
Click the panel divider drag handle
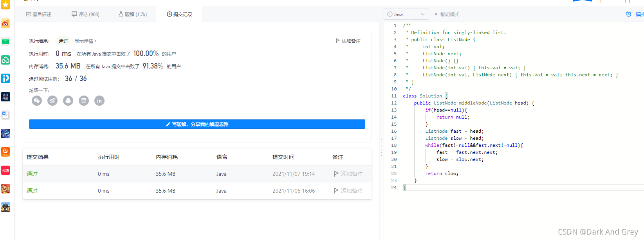pyautogui.click(x=382, y=148)
